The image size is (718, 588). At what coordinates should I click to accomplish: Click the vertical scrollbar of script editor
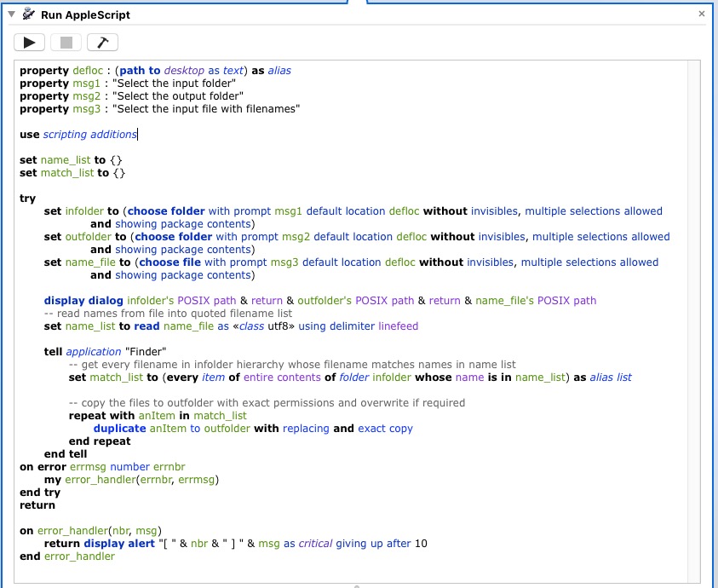pyautogui.click(x=694, y=321)
